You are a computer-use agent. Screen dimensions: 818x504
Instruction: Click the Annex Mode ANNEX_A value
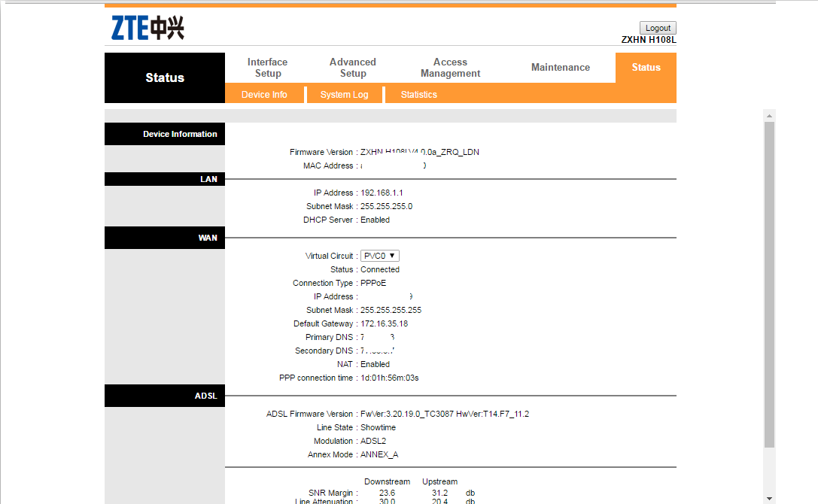[x=379, y=454]
